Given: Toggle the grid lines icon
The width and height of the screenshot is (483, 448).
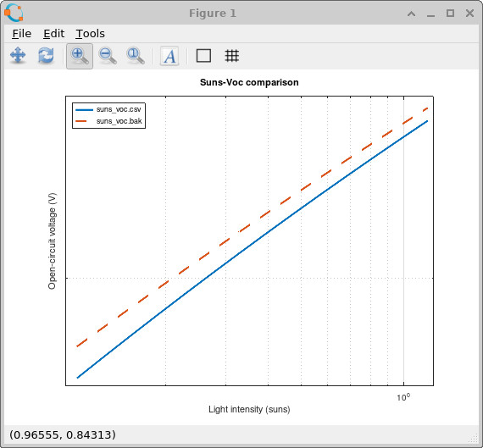Looking at the screenshot, I should coord(231,56).
